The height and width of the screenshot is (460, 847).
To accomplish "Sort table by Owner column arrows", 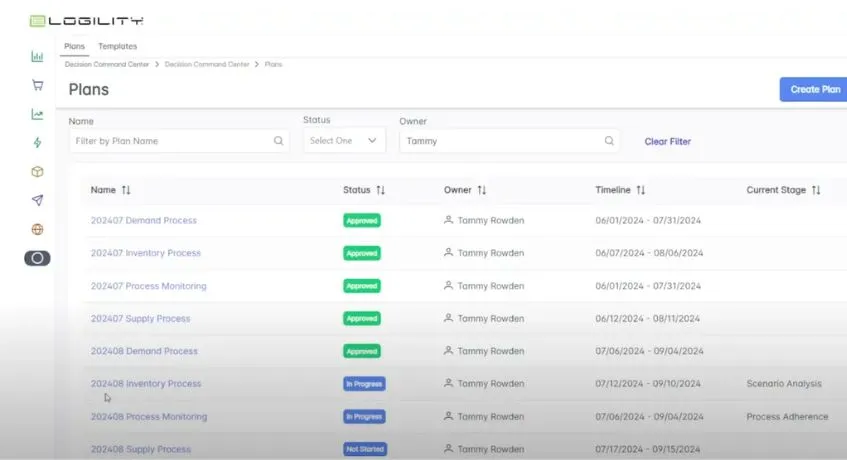I will [482, 190].
